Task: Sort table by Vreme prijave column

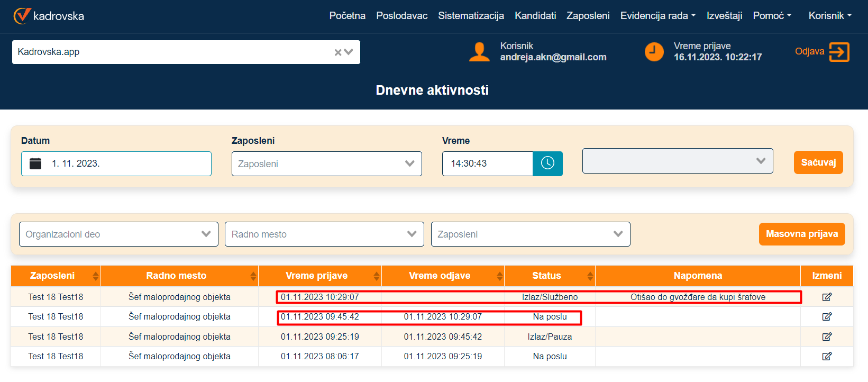Action: [x=376, y=276]
